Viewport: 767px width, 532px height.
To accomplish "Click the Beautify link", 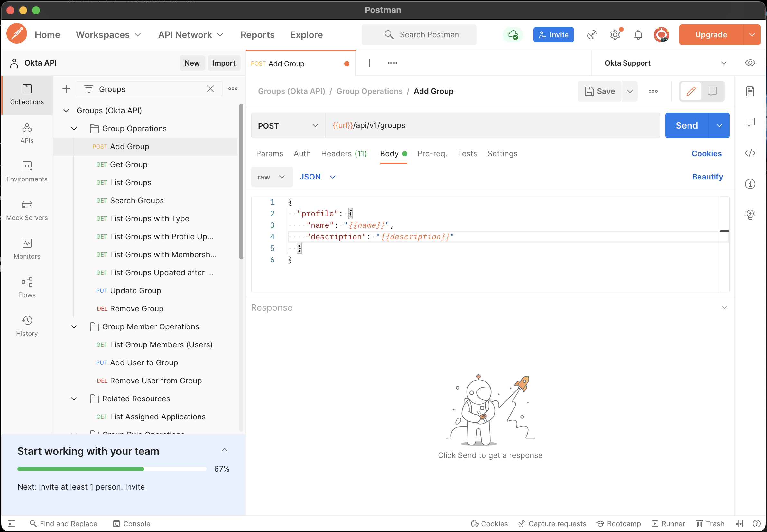I will (707, 177).
